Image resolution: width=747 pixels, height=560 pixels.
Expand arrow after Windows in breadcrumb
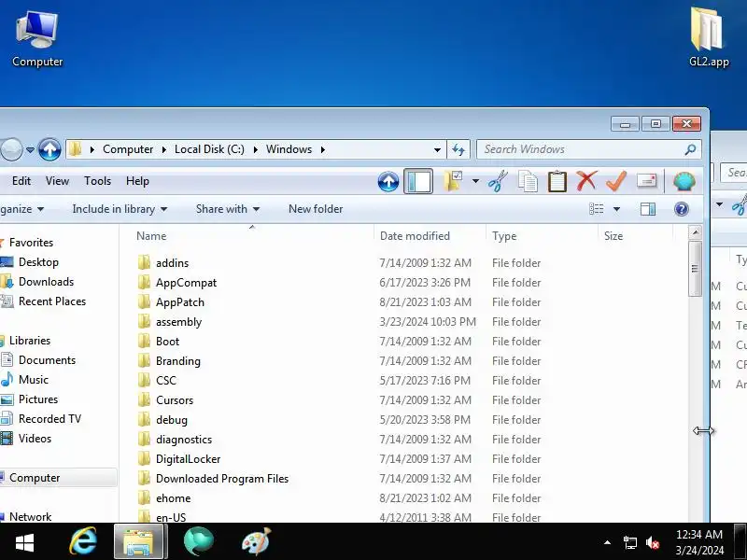[323, 149]
